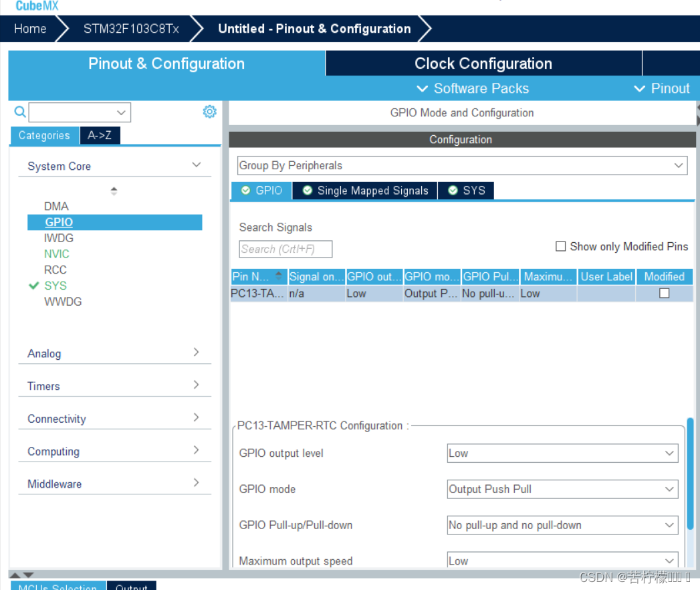Viewport: 700px width, 590px height.
Task: Select DMA in System Core
Action: pos(56,206)
